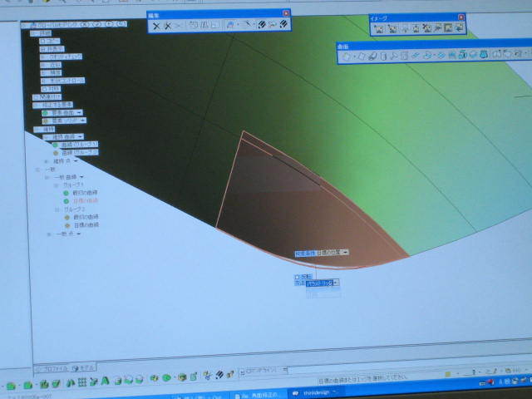Open the 要素 曲面 dropdown arrow

click(80, 112)
